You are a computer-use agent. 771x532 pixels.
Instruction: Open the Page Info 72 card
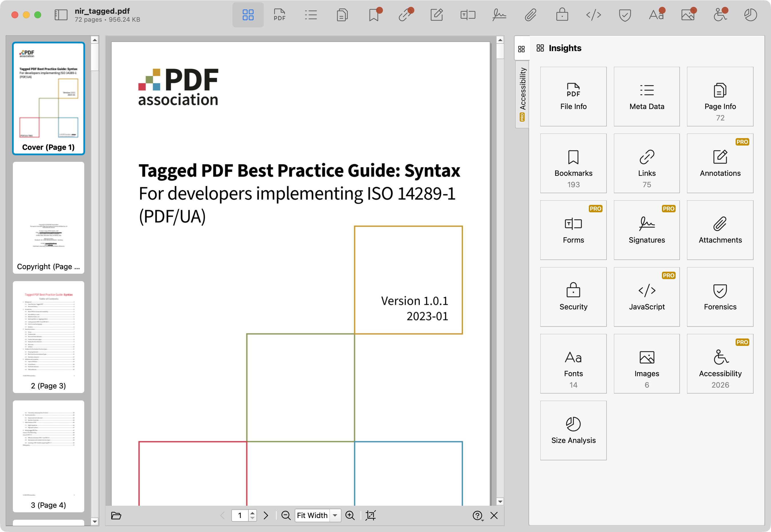720,96
